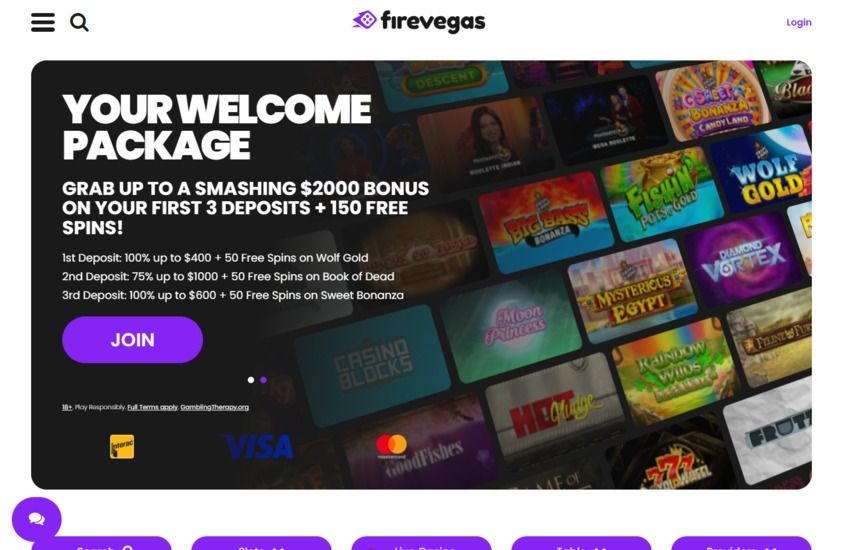Image resolution: width=843 pixels, height=550 pixels.
Task: Expand the Table games dropdown
Action: point(581,543)
